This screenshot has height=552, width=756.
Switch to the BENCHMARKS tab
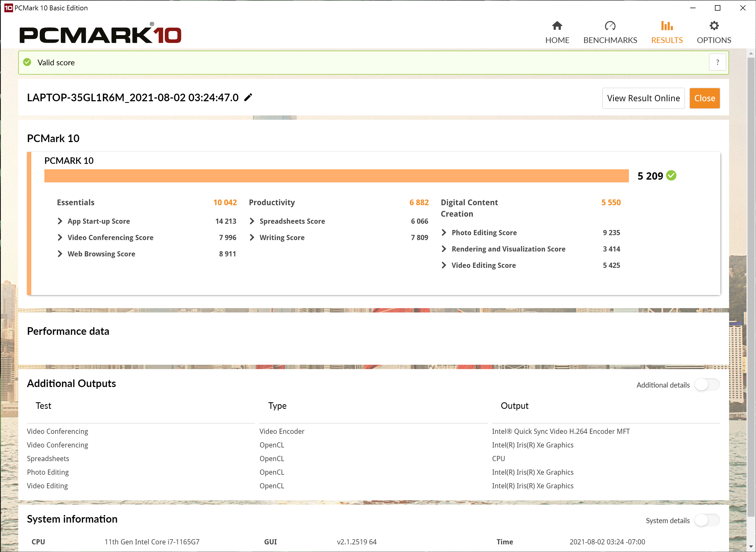click(x=610, y=40)
